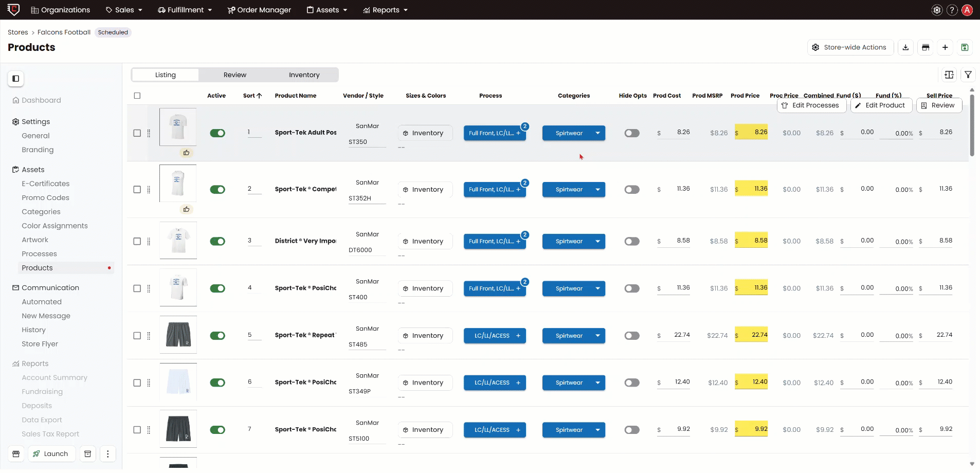Open the Assets dropdown in the top bar

[x=327, y=10]
